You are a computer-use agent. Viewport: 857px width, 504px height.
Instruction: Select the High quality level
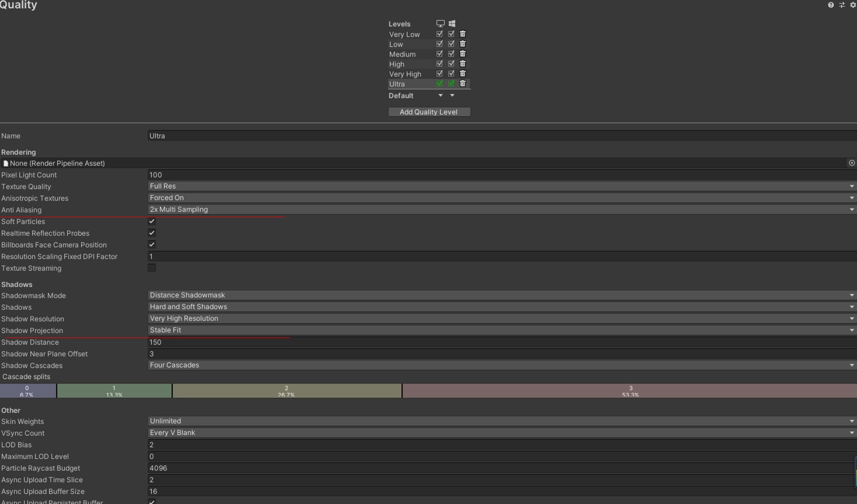(x=397, y=64)
